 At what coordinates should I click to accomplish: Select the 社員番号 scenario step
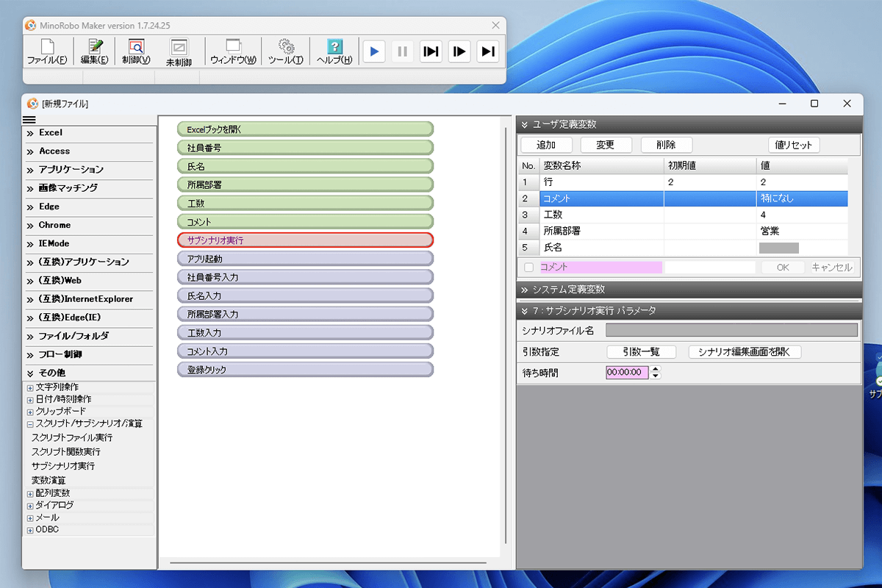click(x=305, y=148)
